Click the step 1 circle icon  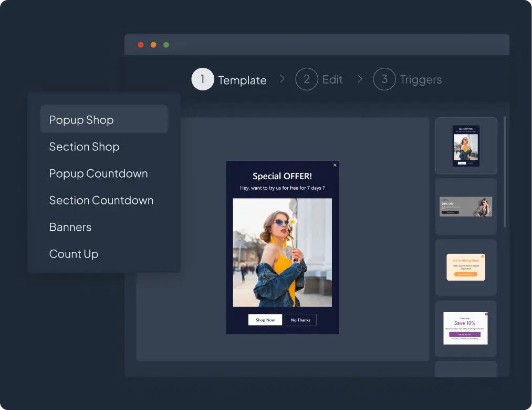point(202,79)
